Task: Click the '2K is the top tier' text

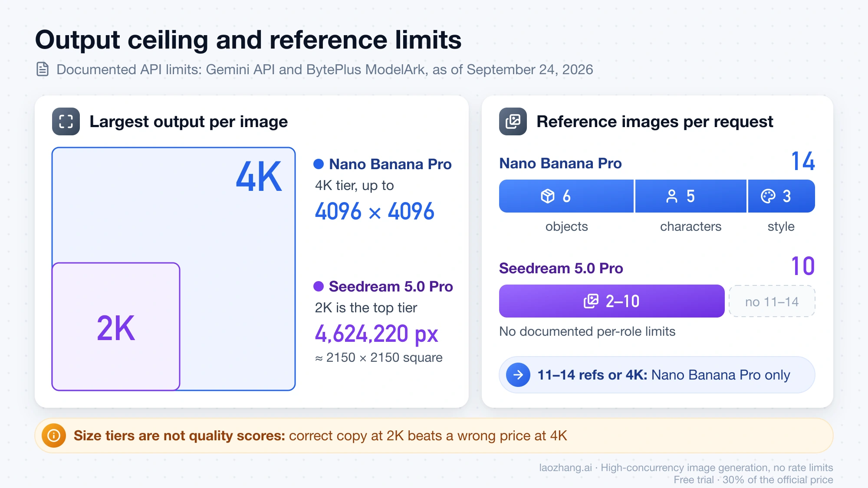Action: 366,308
